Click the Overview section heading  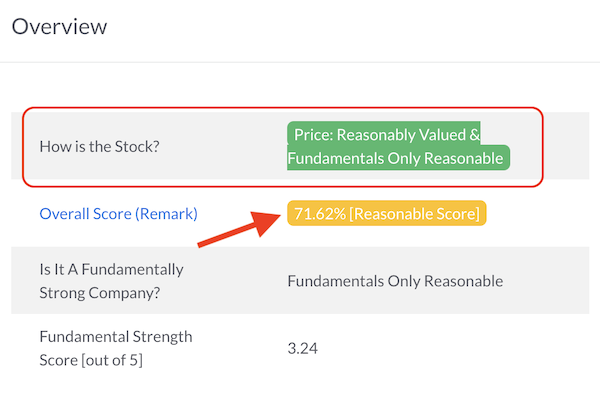[x=59, y=26]
